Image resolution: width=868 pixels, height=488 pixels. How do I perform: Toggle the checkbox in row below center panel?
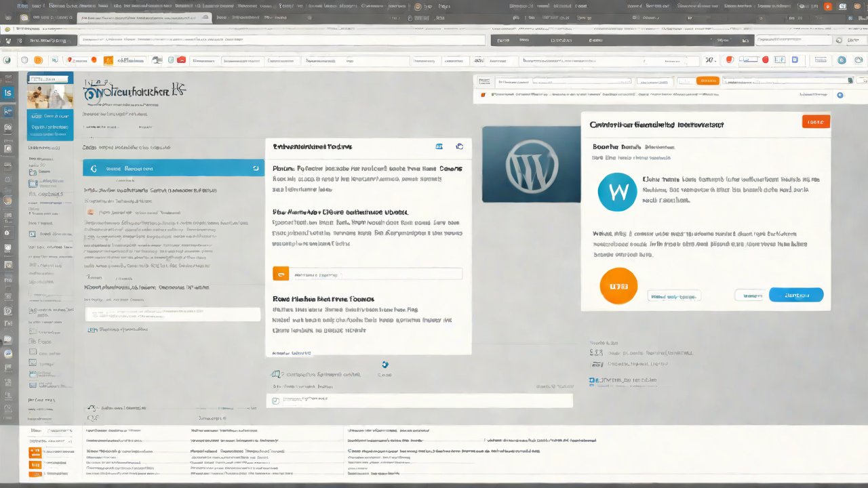tap(275, 401)
